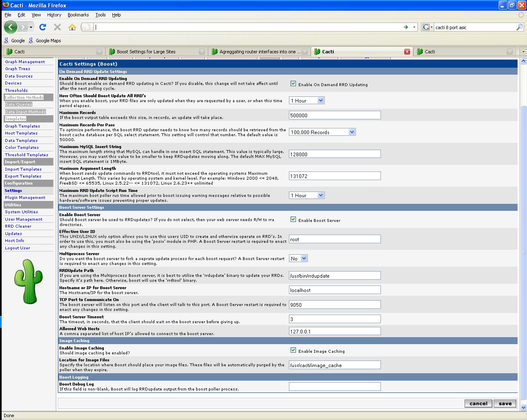This screenshot has width=527, height=420.
Task: Go back with the green back arrow
Action: 11,27
